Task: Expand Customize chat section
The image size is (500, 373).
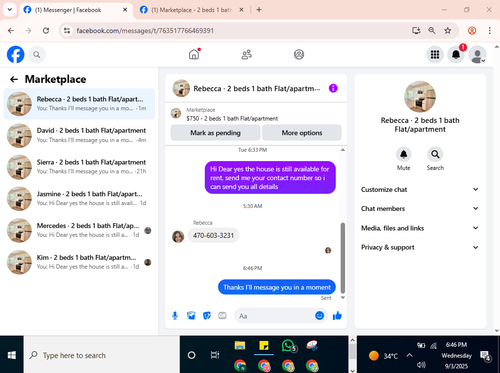Action: [420, 189]
